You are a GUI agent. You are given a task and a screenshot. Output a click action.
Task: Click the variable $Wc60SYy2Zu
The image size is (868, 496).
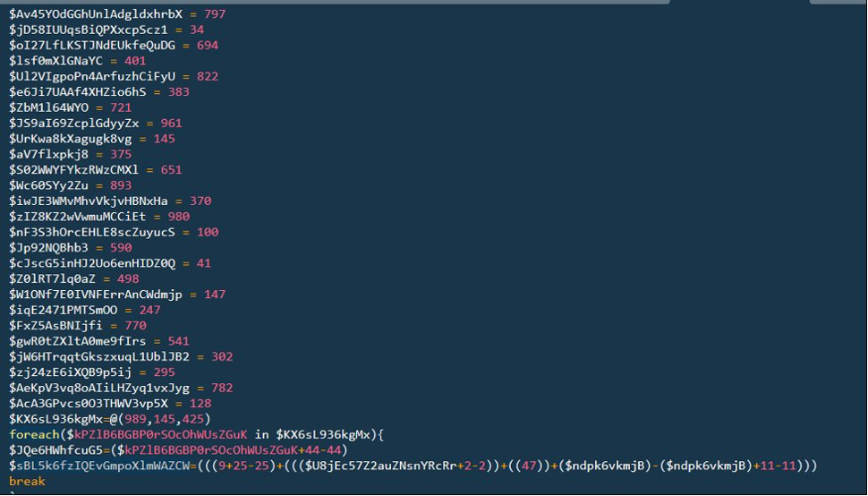48,185
